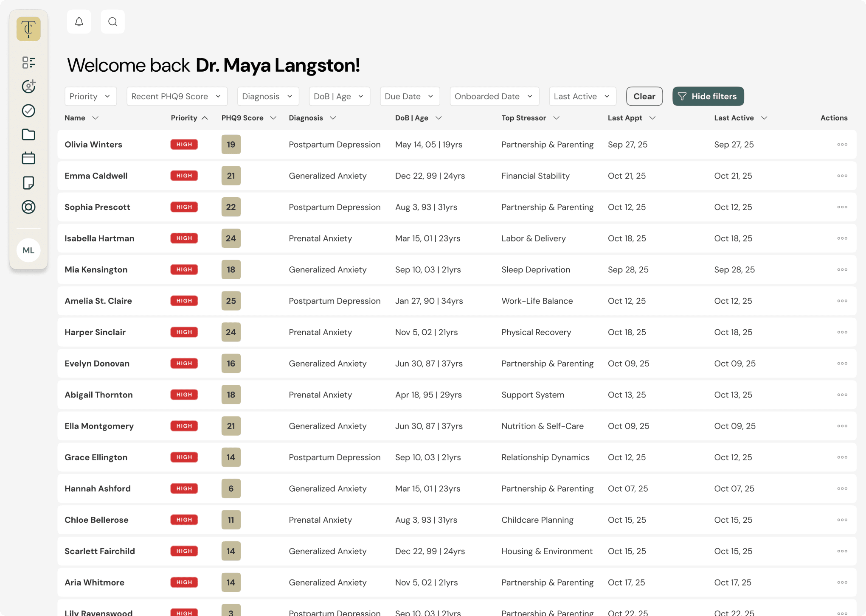
Task: Open the actions menu for Olivia Winters
Action: (x=842, y=145)
